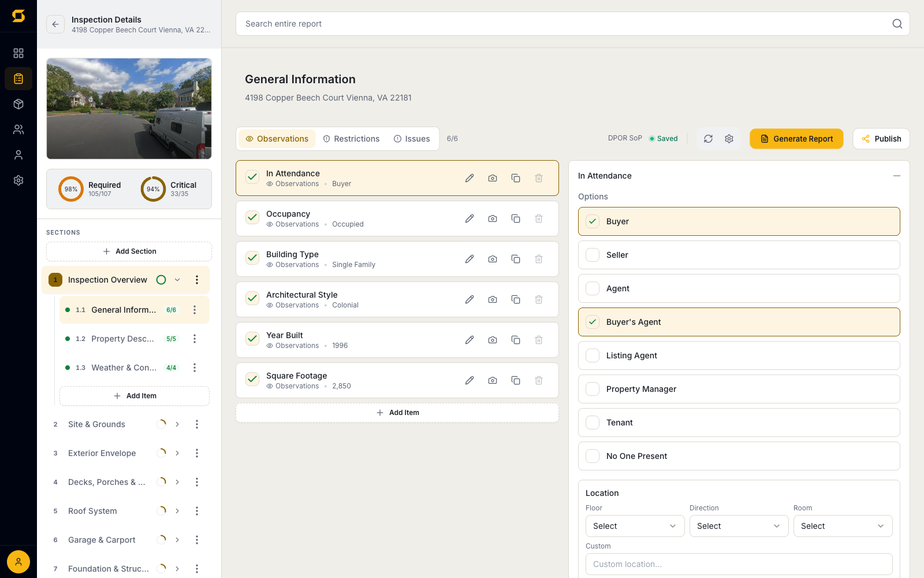Click Add Item below Square Footage
Viewport: 924px width, 578px height.
397,413
